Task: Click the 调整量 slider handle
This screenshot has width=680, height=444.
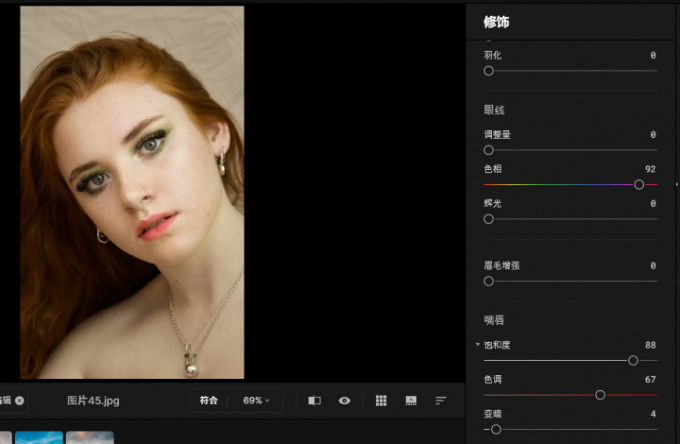Action: click(489, 150)
